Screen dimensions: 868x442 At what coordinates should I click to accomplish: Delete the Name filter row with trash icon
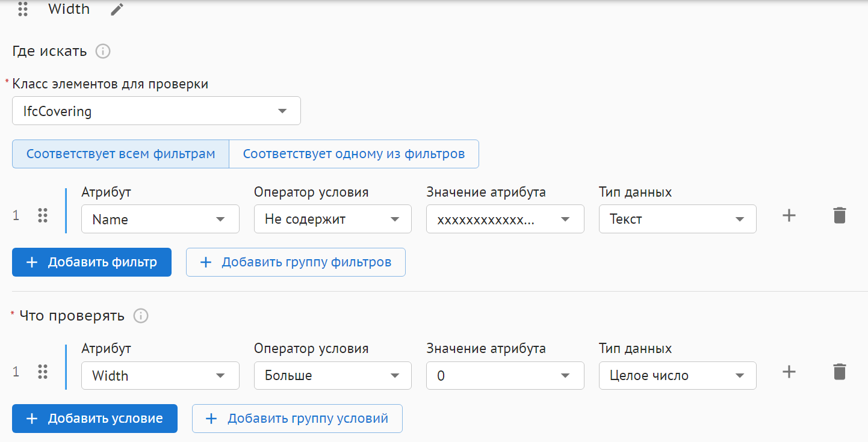click(839, 215)
